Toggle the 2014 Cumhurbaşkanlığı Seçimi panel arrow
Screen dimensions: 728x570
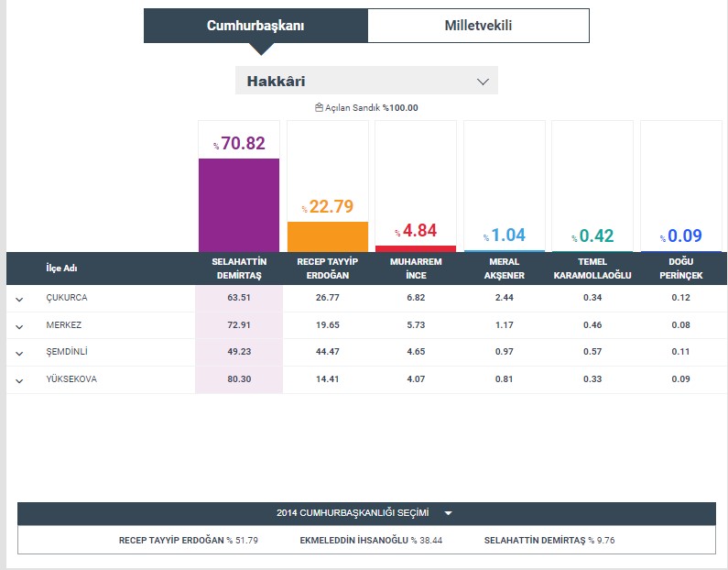[x=449, y=514]
